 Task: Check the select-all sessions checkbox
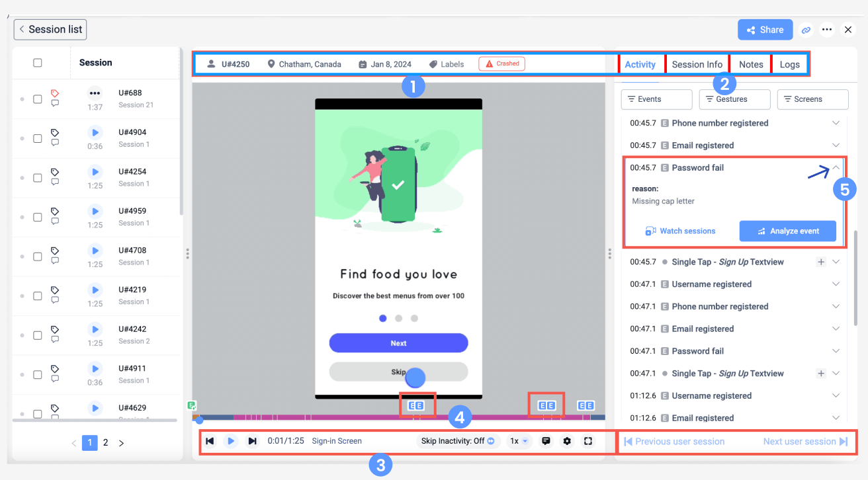(x=38, y=62)
